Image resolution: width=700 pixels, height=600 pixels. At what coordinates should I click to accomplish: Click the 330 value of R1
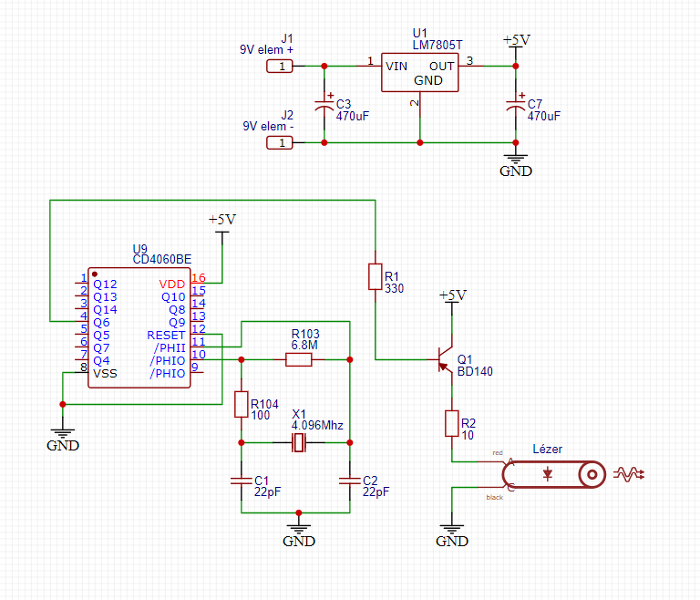point(394,289)
